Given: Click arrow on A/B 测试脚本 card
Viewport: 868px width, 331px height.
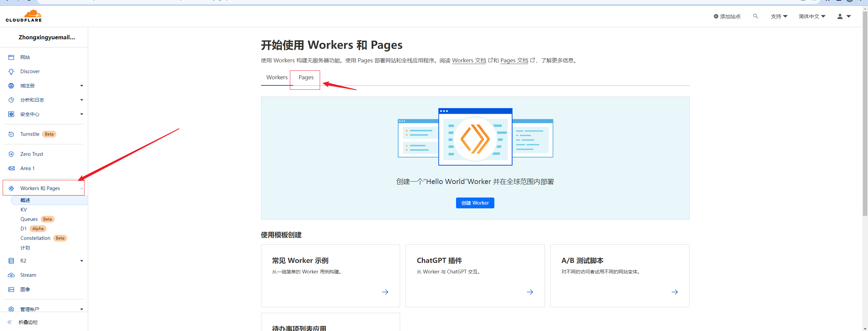Looking at the screenshot, I should tap(675, 292).
